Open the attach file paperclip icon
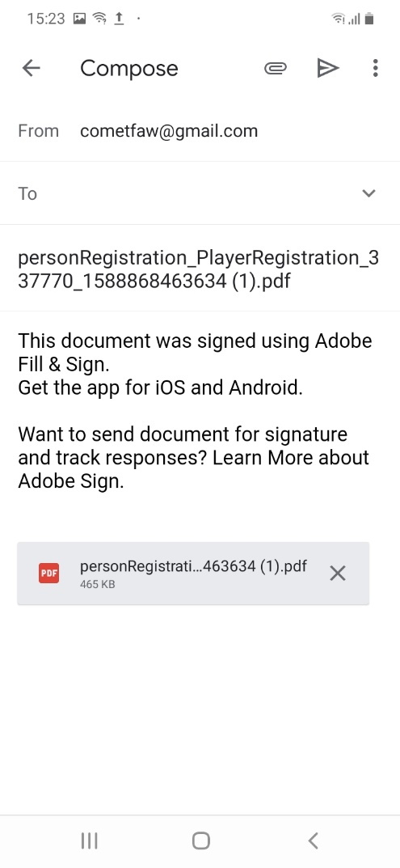Image resolution: width=400 pixels, height=868 pixels. 275,68
